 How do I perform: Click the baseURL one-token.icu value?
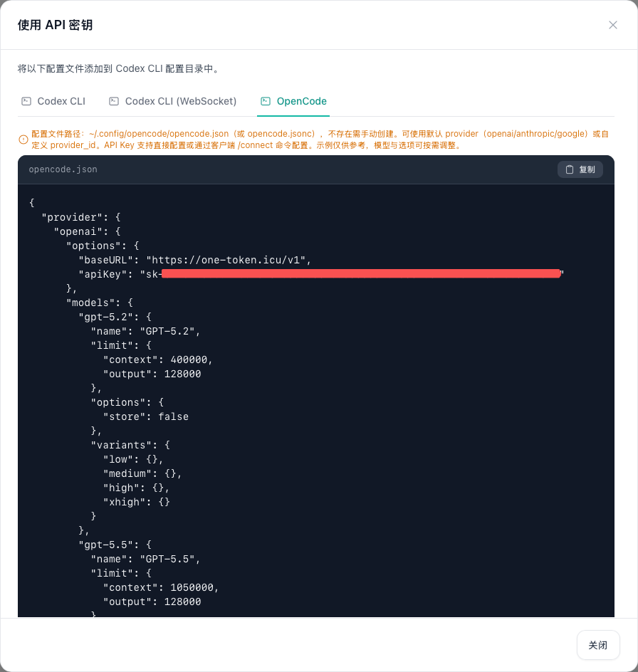[226, 260]
